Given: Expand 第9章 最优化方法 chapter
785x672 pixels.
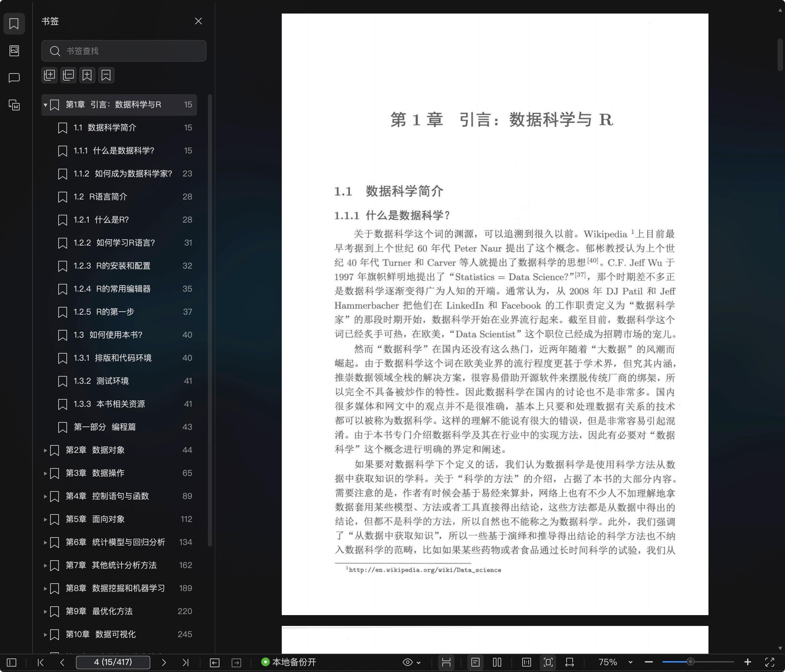Looking at the screenshot, I should tap(45, 611).
